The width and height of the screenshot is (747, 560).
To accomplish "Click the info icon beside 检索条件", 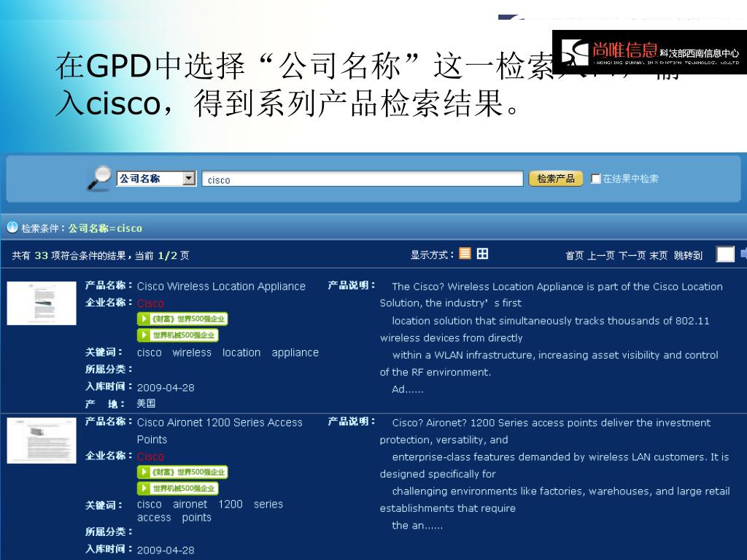I will coord(12,227).
